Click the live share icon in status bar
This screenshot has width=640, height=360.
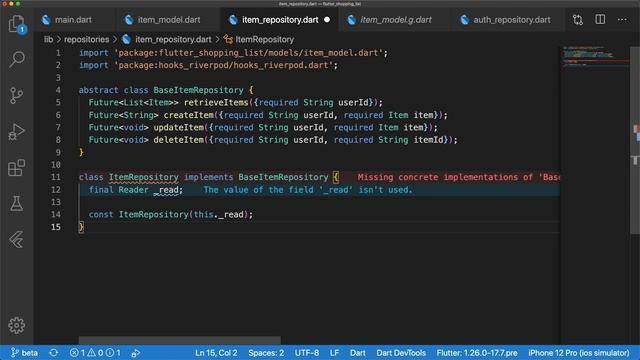[136, 353]
